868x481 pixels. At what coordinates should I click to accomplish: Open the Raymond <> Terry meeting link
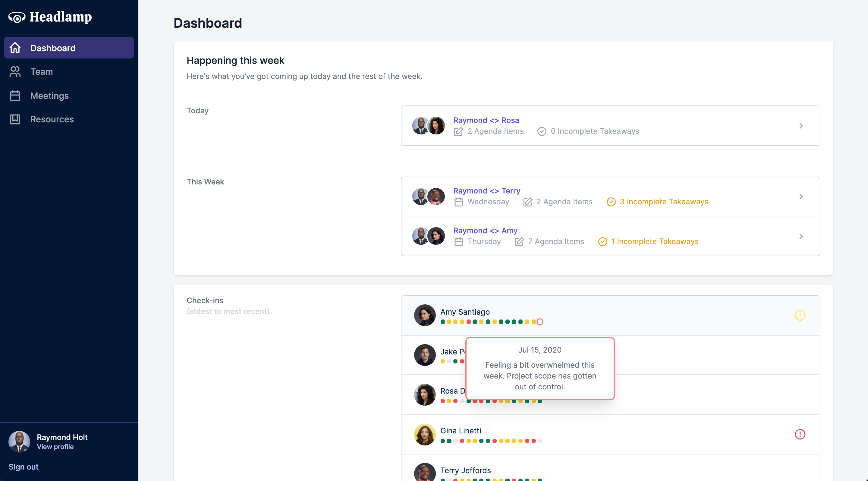(486, 191)
